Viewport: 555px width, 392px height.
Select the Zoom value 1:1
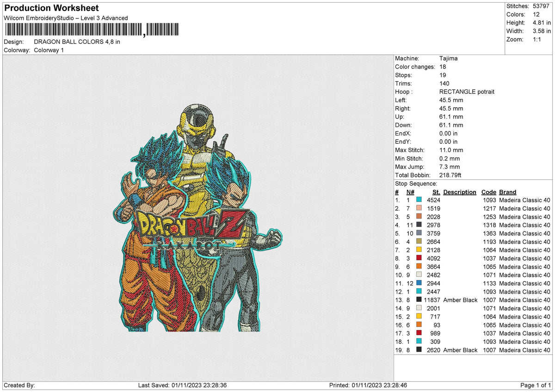pos(537,39)
